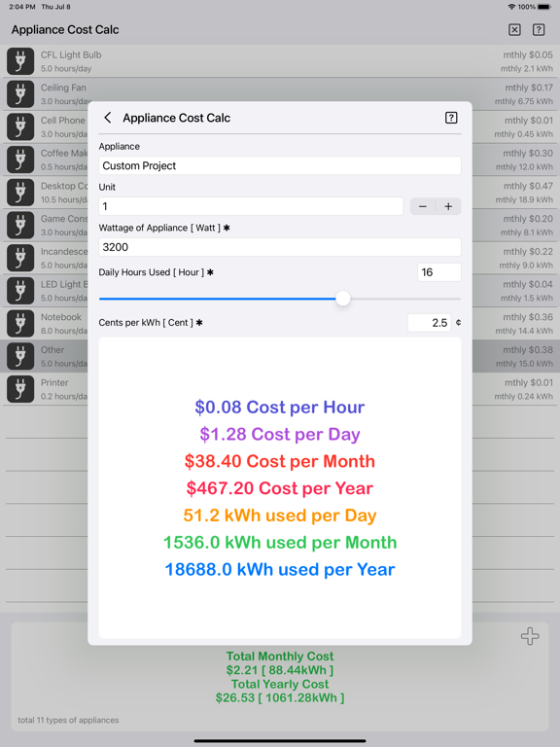The image size is (560, 747).
Task: Tap mthly $0.05 CFL cost
Action: coord(528,54)
